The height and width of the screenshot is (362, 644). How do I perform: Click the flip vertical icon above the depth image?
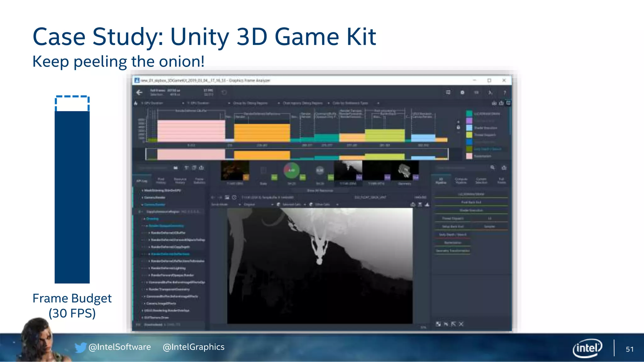click(420, 205)
